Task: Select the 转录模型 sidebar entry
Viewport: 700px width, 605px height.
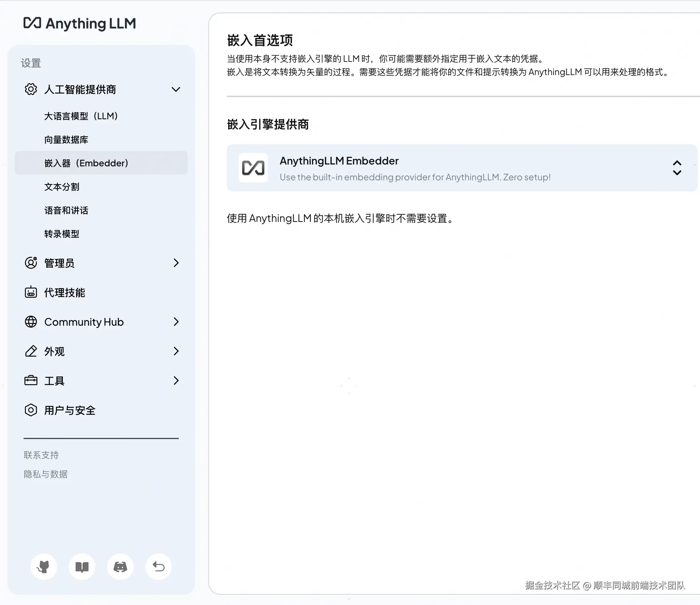Action: (61, 234)
